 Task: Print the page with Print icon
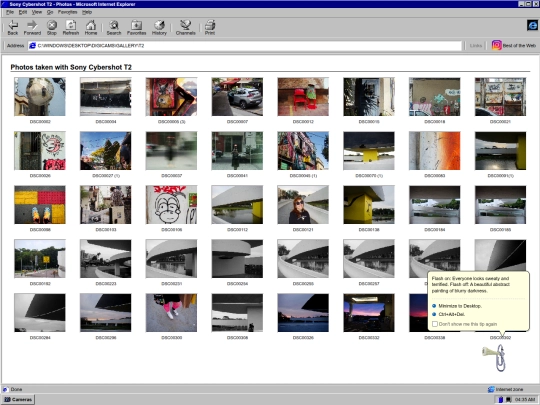click(210, 27)
